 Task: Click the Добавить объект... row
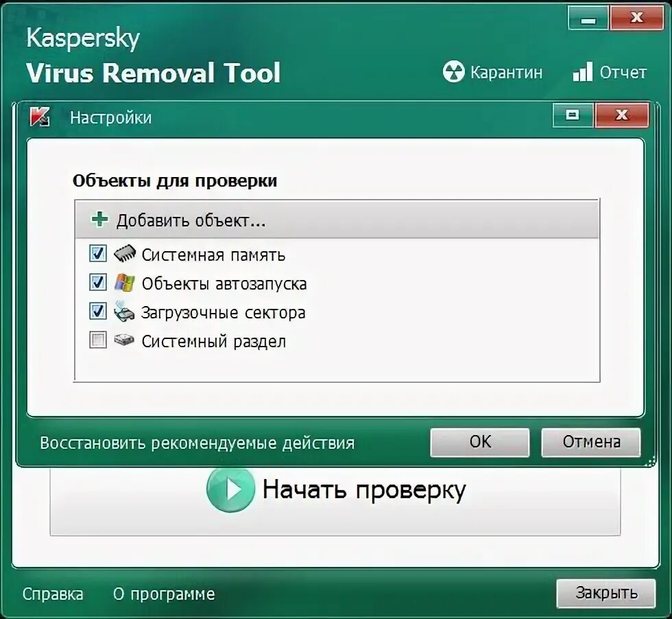pos(337,220)
